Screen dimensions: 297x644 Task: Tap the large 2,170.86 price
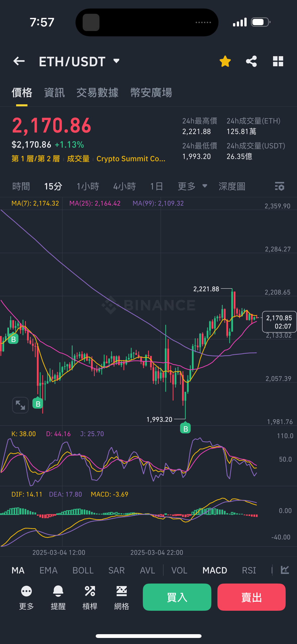52,125
